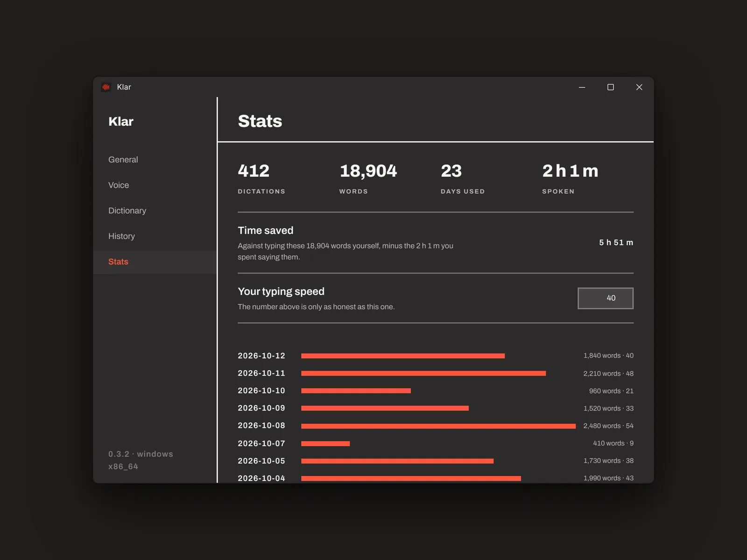Click the 1,520 words · 33 entry
The image size is (747, 560).
pos(608,408)
